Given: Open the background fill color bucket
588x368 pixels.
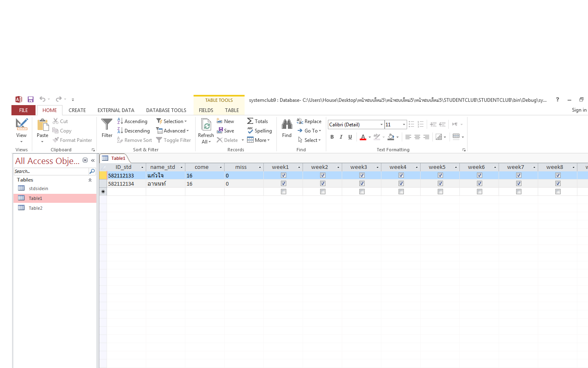Looking at the screenshot, I should pos(391,137).
